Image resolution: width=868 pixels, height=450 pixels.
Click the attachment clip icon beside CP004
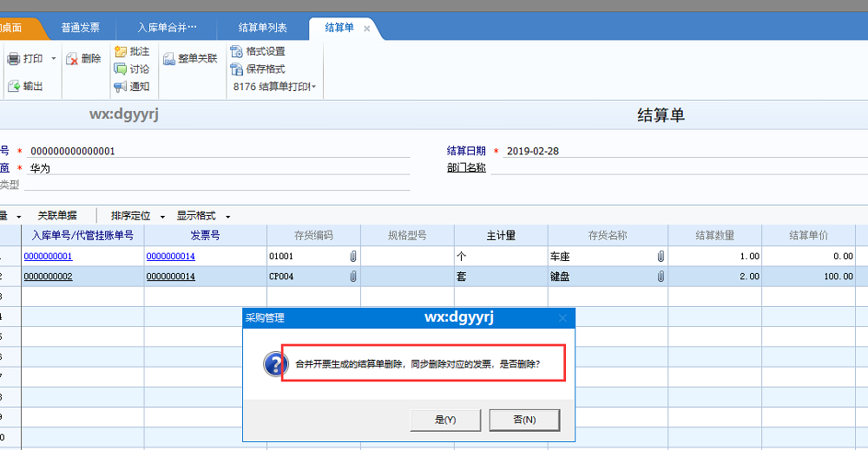click(353, 277)
